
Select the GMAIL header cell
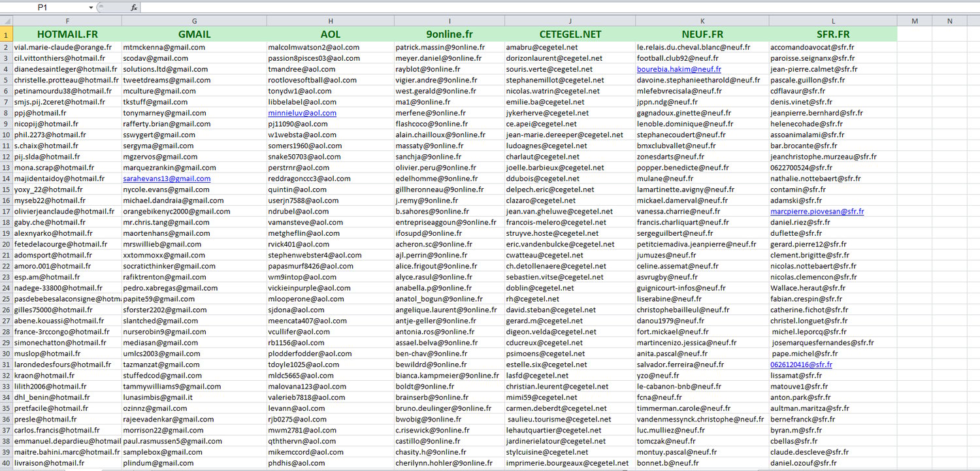pyautogui.click(x=194, y=34)
